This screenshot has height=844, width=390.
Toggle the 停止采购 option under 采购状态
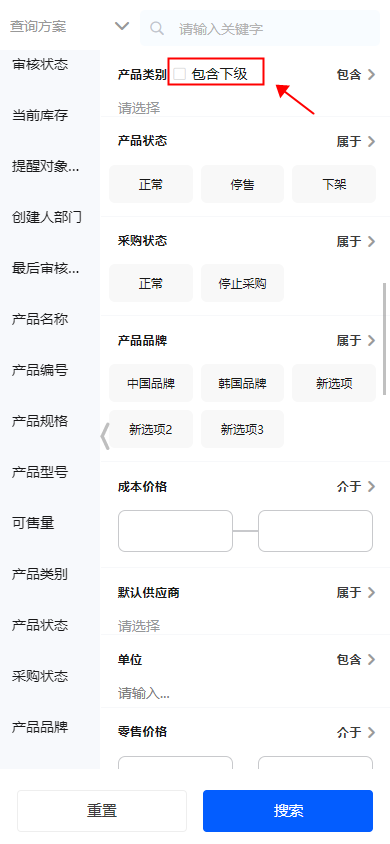242,283
